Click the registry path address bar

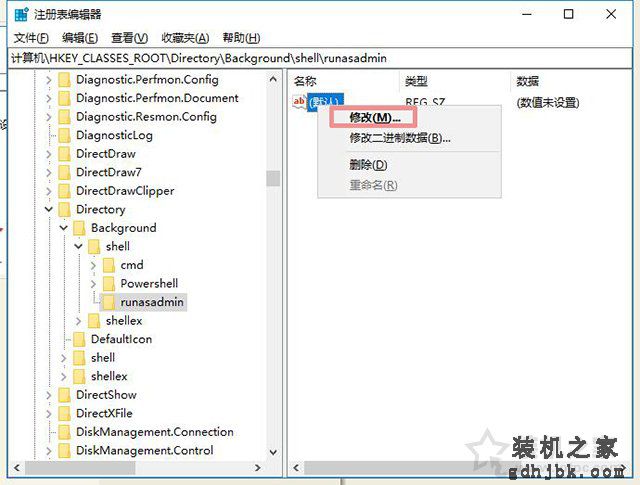point(320,58)
